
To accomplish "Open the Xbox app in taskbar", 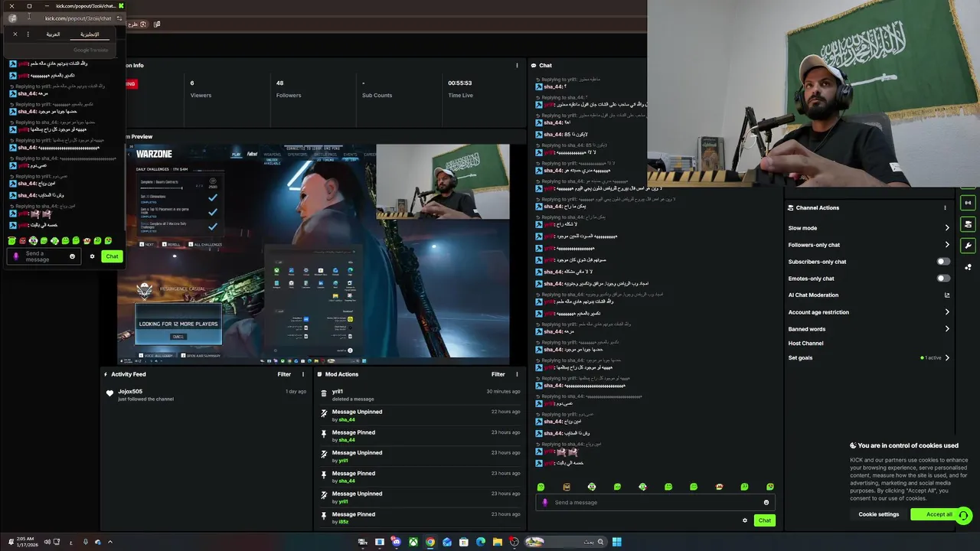I will point(413,542).
